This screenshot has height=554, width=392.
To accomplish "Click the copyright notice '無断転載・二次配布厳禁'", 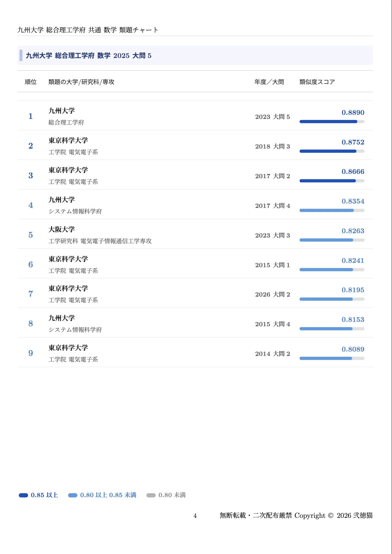I will (256, 515).
